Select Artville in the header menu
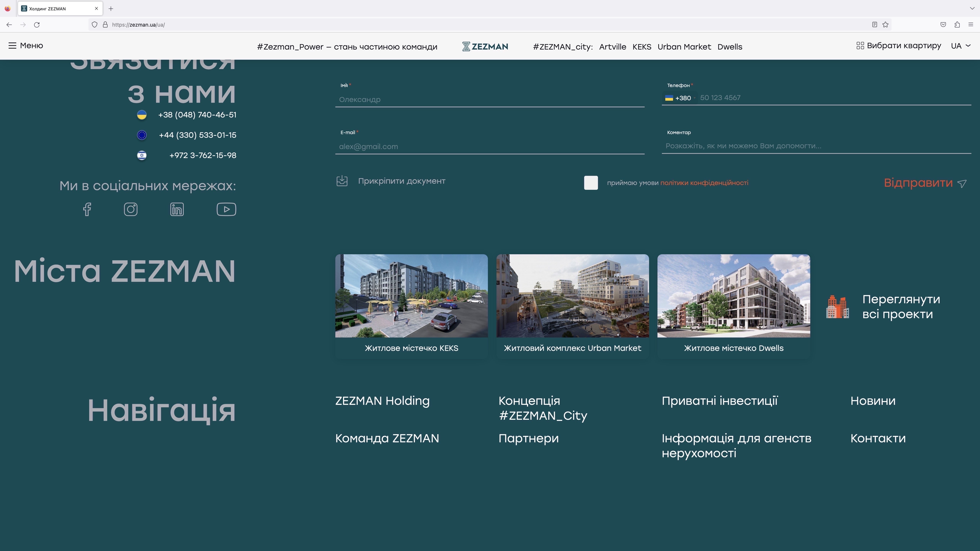Viewport: 980px width, 551px height. click(x=612, y=47)
